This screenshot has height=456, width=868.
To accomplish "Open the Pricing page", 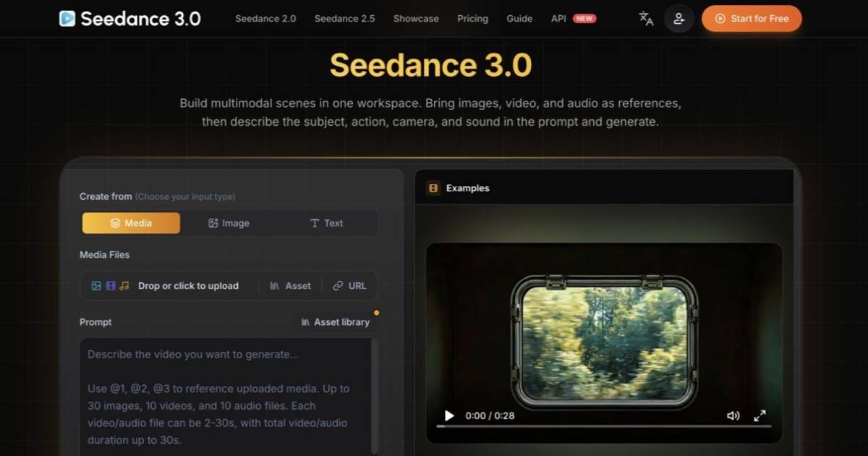I will point(472,19).
